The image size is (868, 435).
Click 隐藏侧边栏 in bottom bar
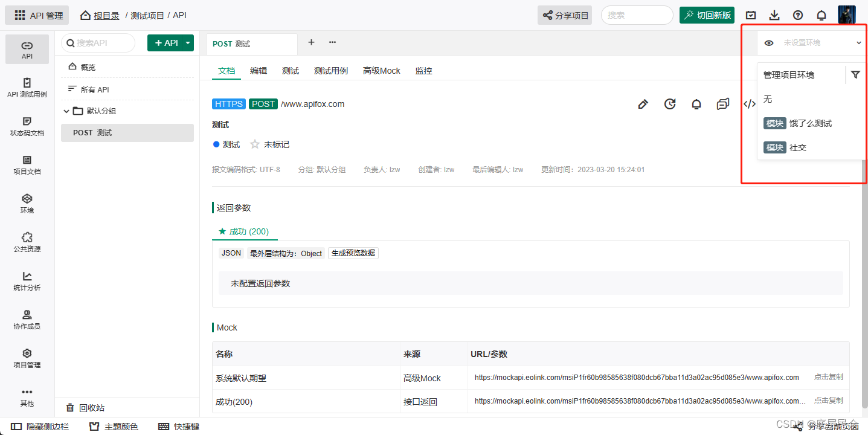(x=40, y=427)
